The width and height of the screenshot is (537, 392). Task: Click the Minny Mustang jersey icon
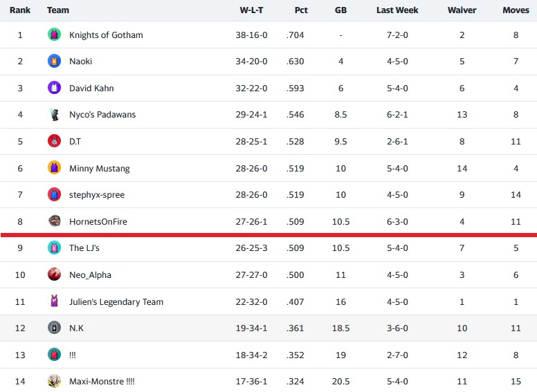click(54, 168)
